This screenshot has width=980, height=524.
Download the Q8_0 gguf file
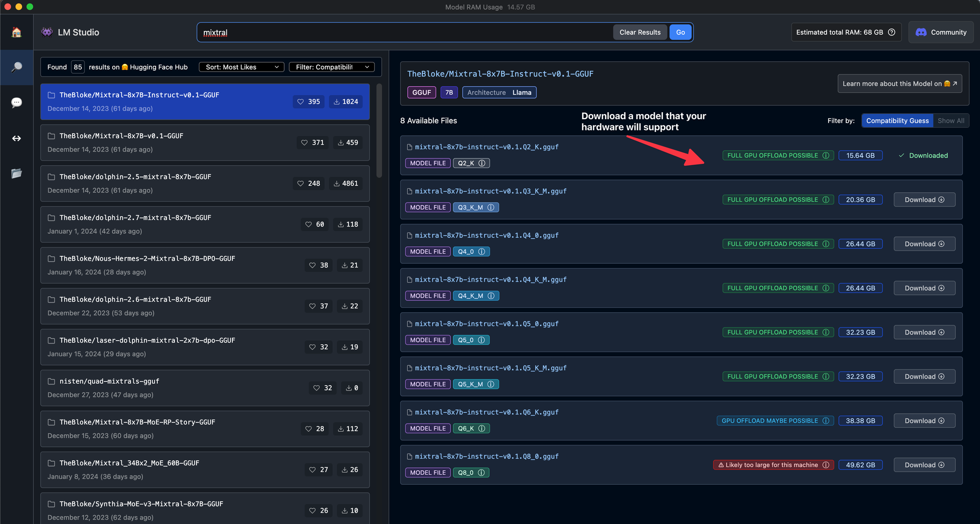(x=924, y=465)
